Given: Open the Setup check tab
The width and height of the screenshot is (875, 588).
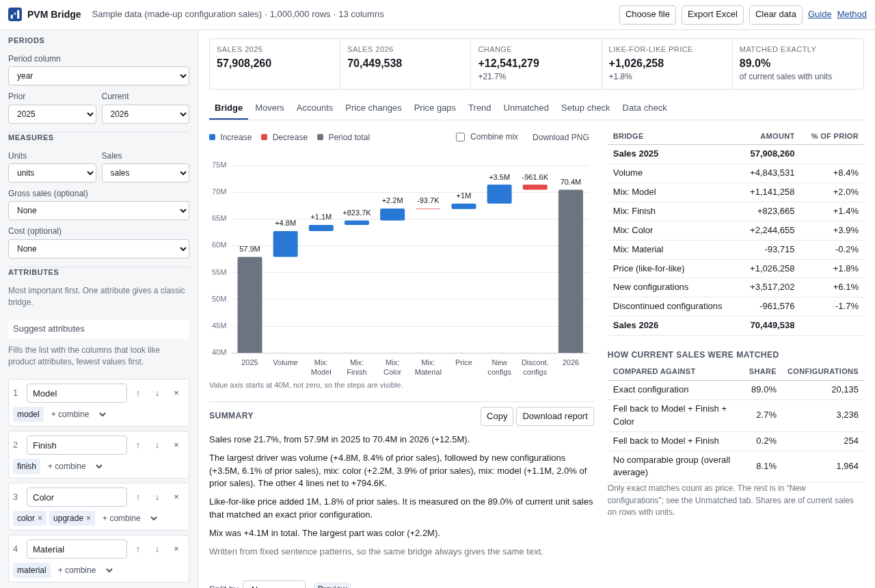Looking at the screenshot, I should pyautogui.click(x=586, y=108).
